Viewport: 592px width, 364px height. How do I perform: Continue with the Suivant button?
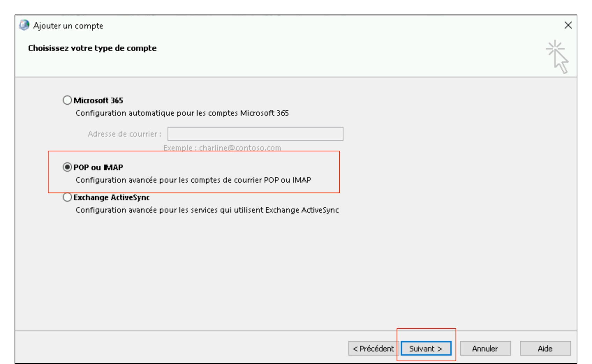426,348
